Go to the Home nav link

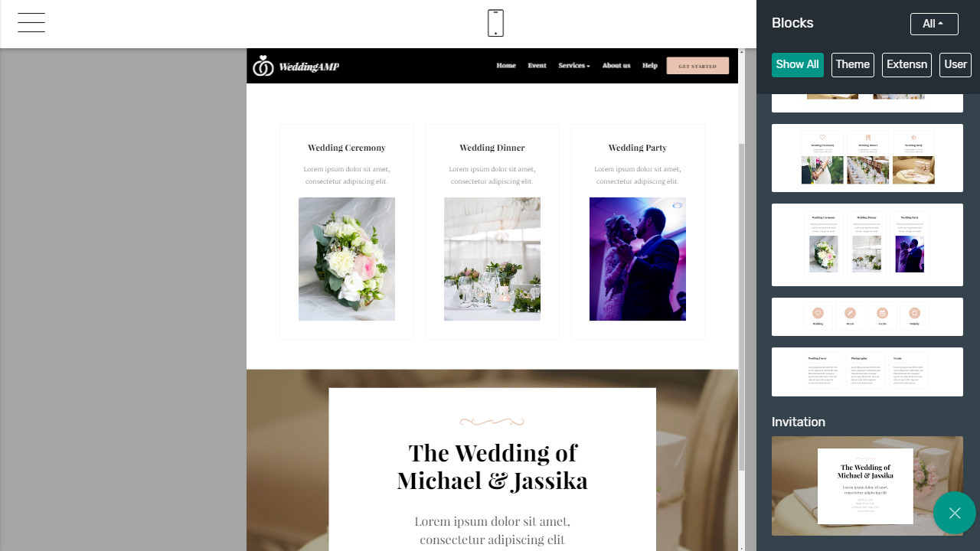tap(506, 66)
